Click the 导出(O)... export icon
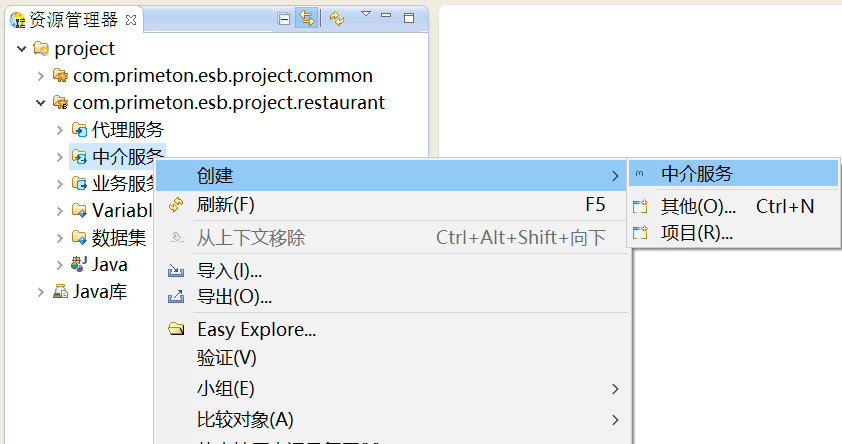 pyautogui.click(x=177, y=297)
